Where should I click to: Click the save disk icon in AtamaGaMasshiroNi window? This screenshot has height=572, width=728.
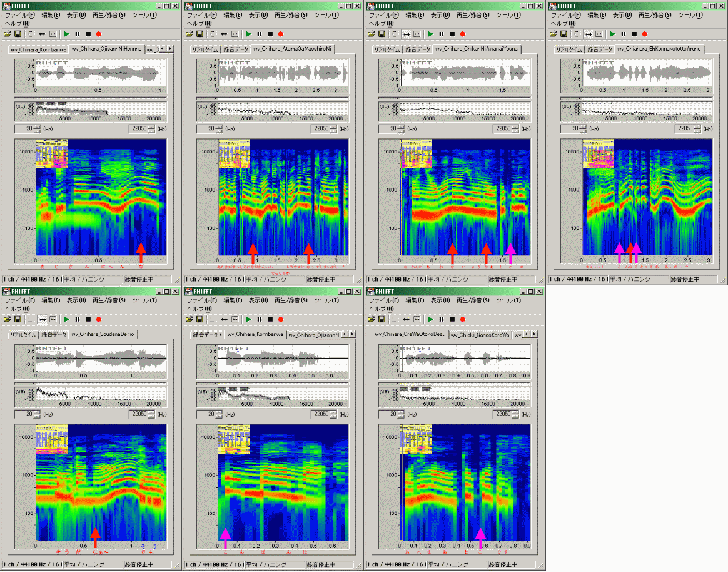click(200, 34)
